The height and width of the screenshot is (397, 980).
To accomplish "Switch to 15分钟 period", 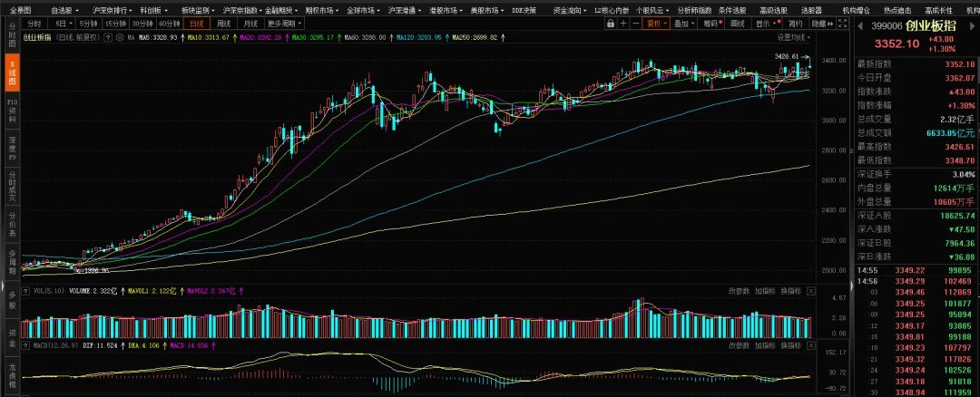I will tap(115, 24).
